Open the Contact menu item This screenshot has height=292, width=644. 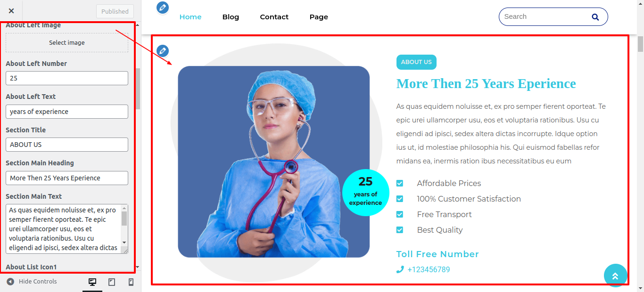point(274,17)
